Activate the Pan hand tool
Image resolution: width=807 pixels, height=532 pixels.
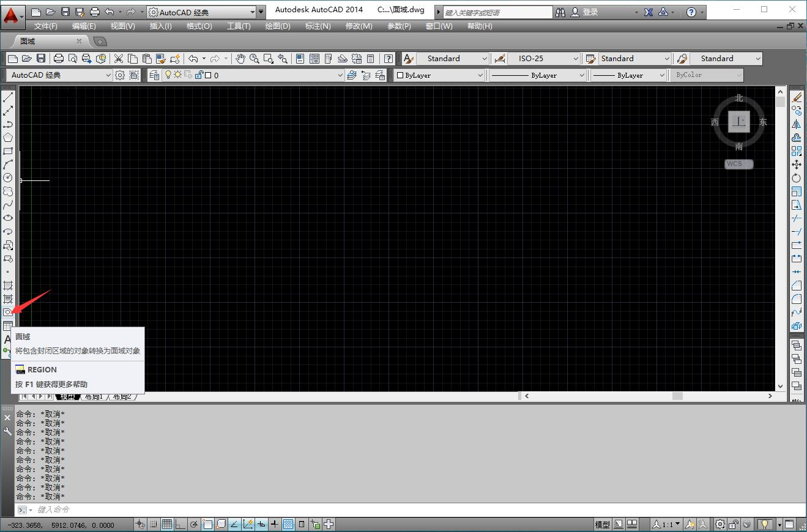(240, 59)
